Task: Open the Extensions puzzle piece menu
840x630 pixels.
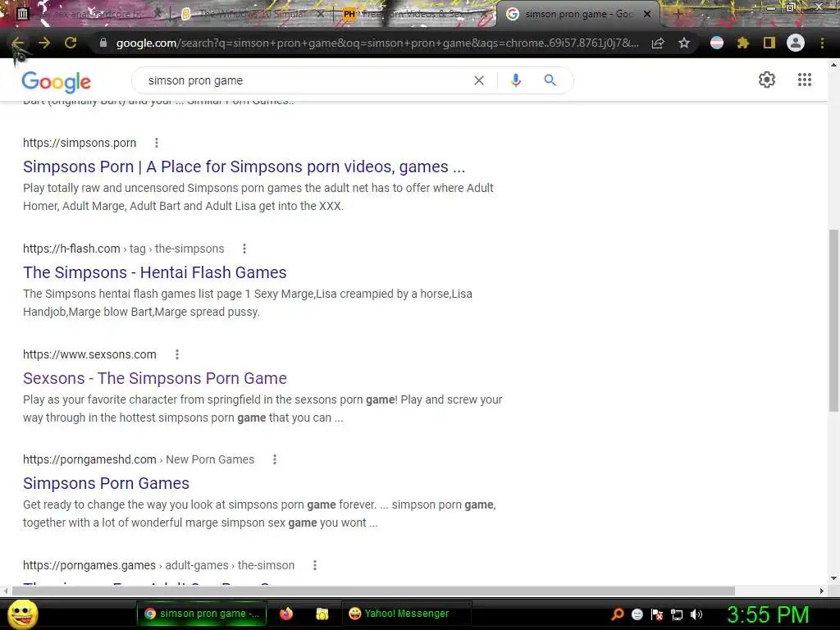Action: [x=742, y=43]
